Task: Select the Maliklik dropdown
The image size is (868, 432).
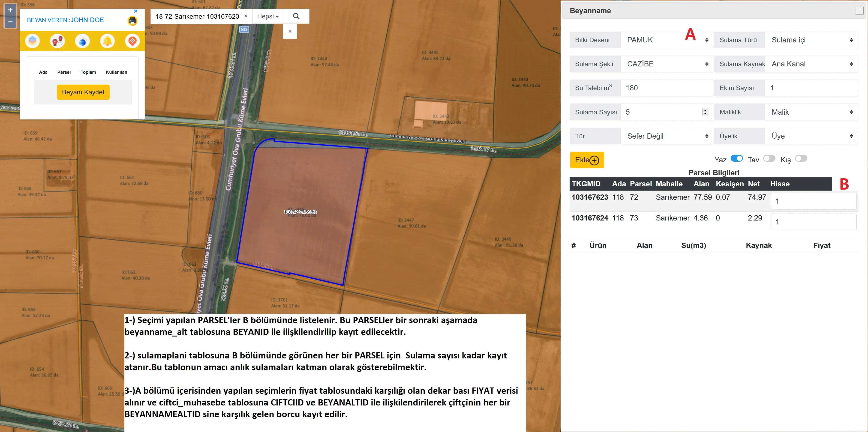Action: click(x=811, y=112)
